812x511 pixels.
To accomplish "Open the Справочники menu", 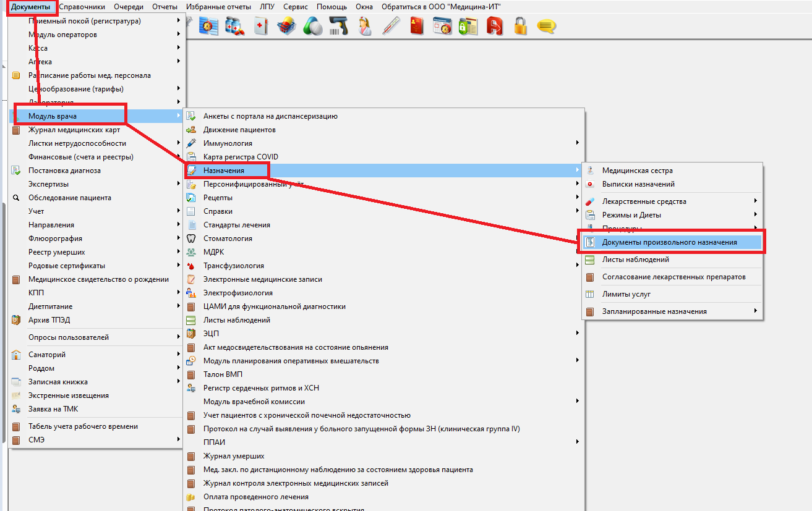I will click(x=82, y=7).
